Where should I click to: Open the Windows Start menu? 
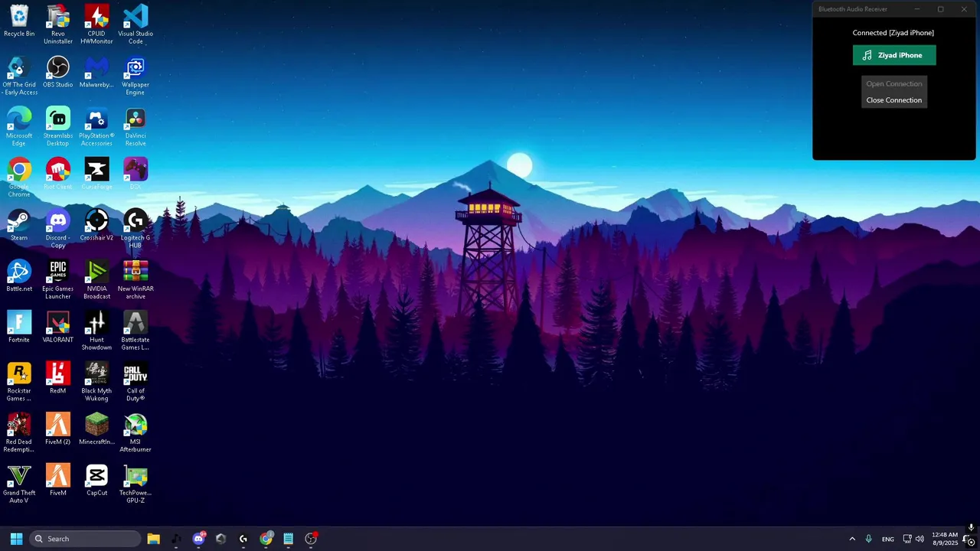point(16,539)
